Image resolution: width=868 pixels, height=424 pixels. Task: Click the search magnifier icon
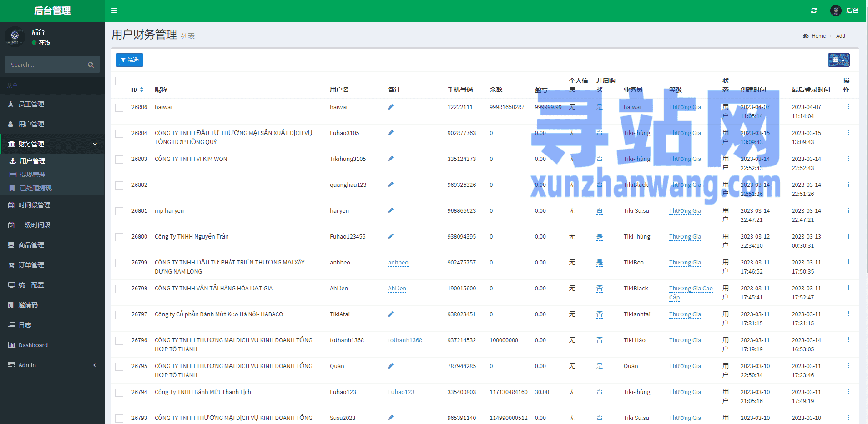pos(91,65)
